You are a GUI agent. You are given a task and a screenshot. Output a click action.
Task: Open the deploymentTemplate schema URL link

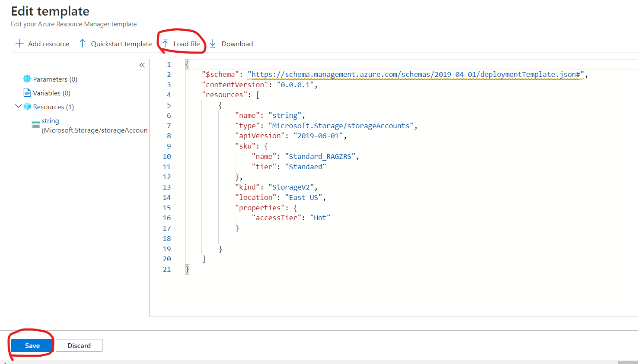click(x=415, y=75)
